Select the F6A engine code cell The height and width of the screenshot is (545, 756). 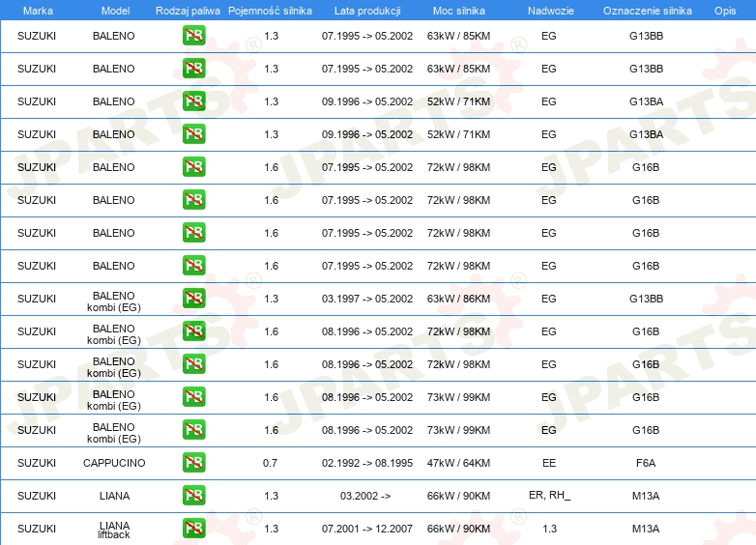646,463
